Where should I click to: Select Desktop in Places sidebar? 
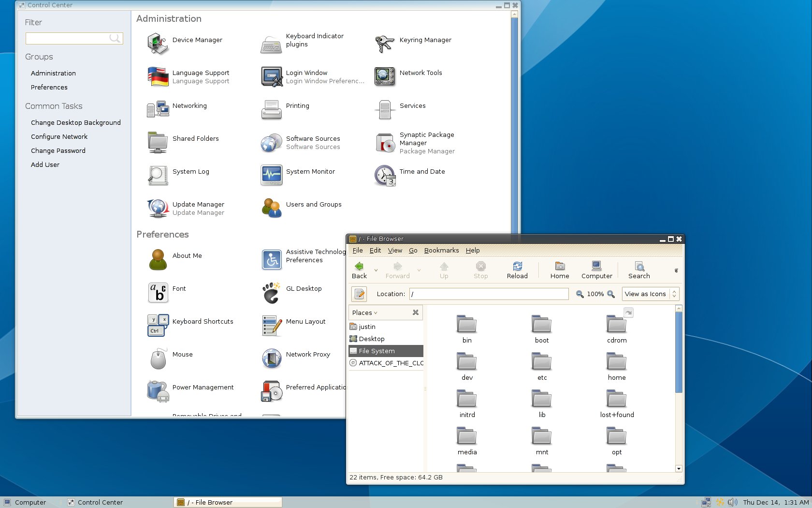tap(386, 339)
